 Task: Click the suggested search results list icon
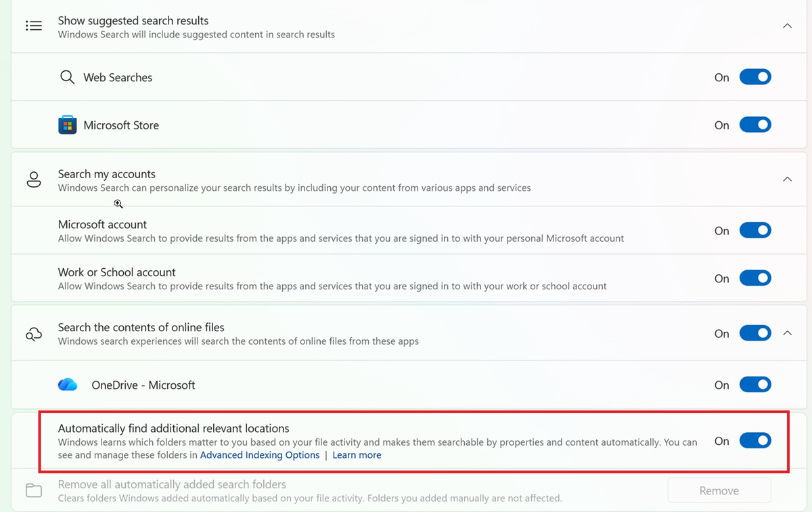(x=33, y=26)
